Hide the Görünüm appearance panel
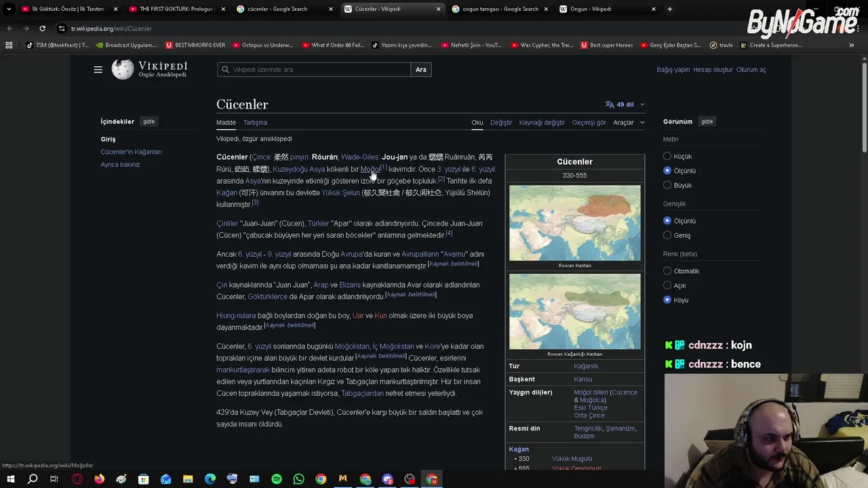 (x=707, y=121)
